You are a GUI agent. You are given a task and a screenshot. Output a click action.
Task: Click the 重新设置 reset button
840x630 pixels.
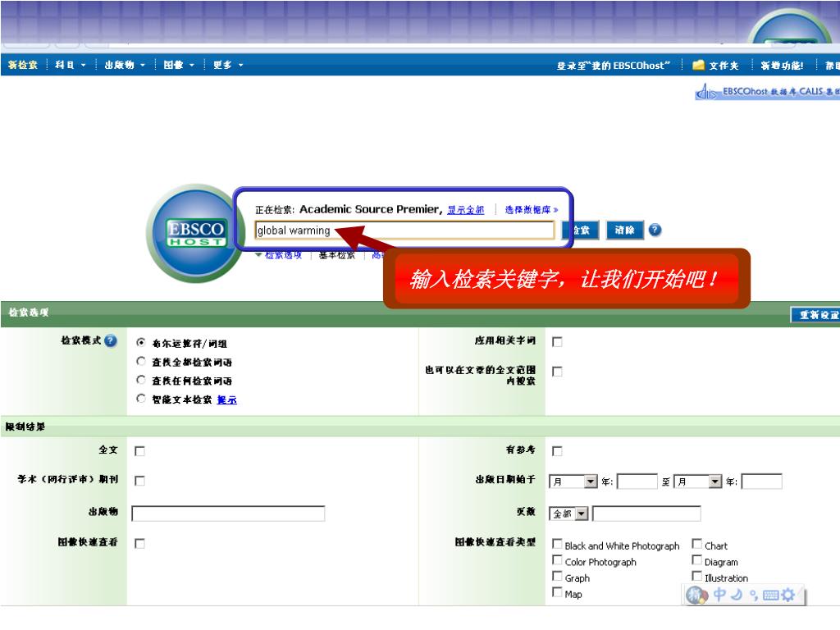click(x=816, y=315)
